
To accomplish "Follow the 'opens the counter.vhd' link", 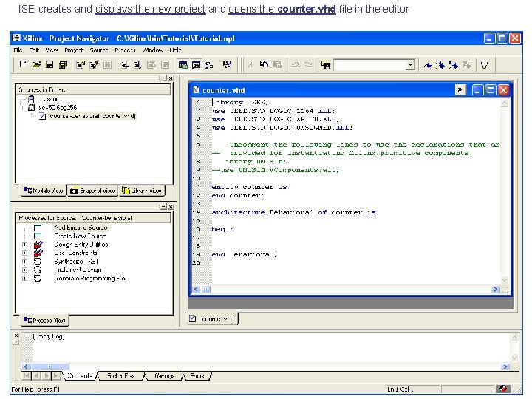I will click(x=282, y=9).
